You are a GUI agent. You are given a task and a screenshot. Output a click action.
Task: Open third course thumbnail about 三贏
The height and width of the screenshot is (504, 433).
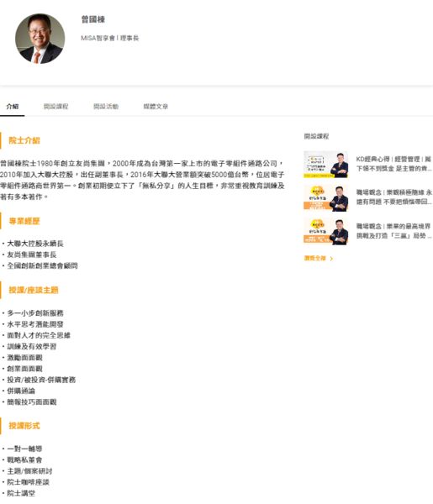click(326, 232)
